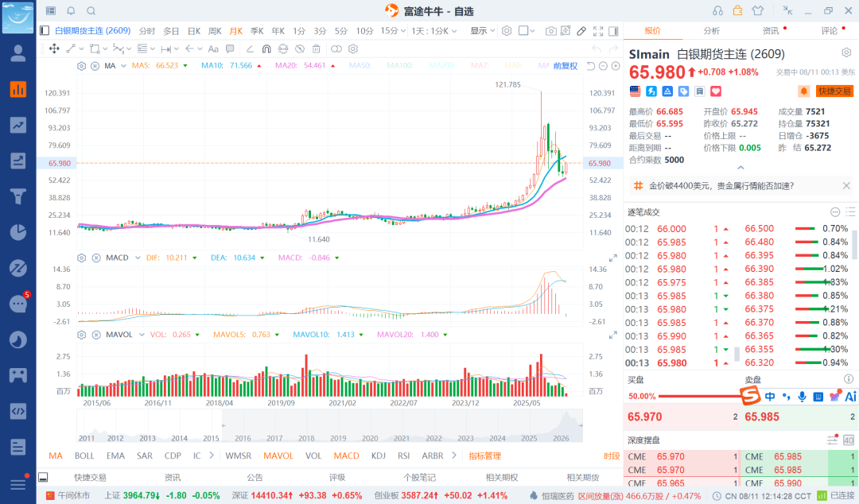Open the notifications bell in title bar

[x=71, y=11]
